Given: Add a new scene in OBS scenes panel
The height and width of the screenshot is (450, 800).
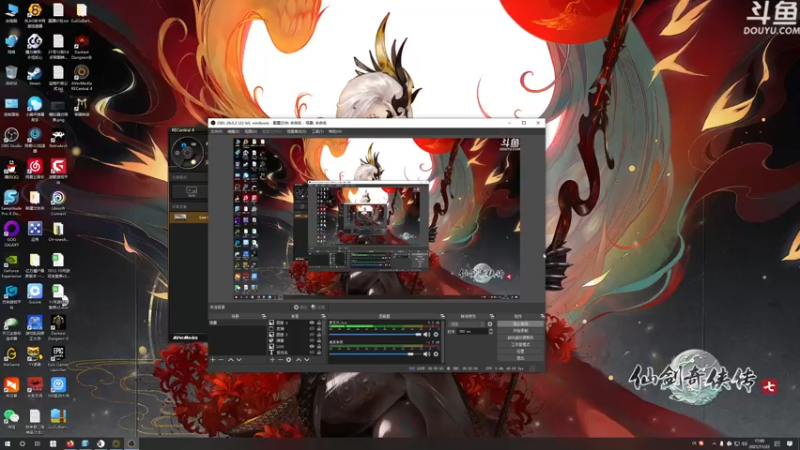Looking at the screenshot, I should tap(213, 360).
